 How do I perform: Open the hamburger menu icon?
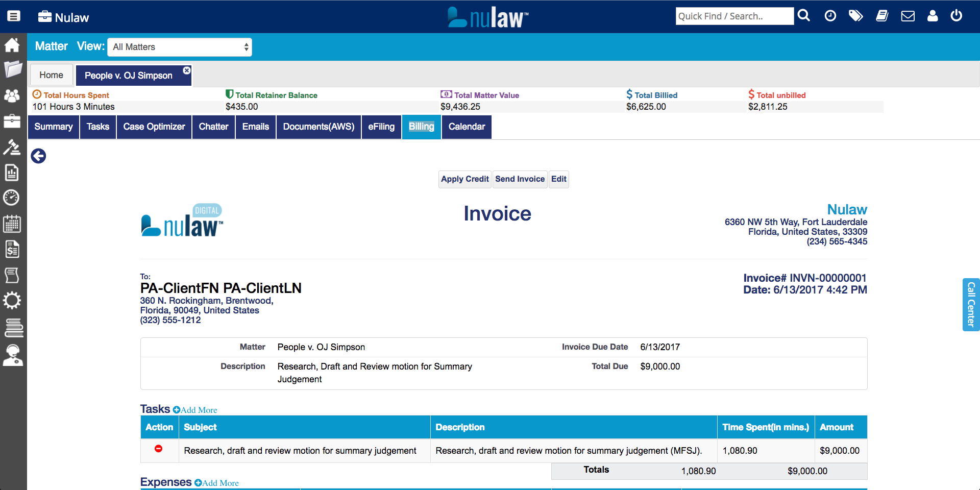tap(14, 16)
